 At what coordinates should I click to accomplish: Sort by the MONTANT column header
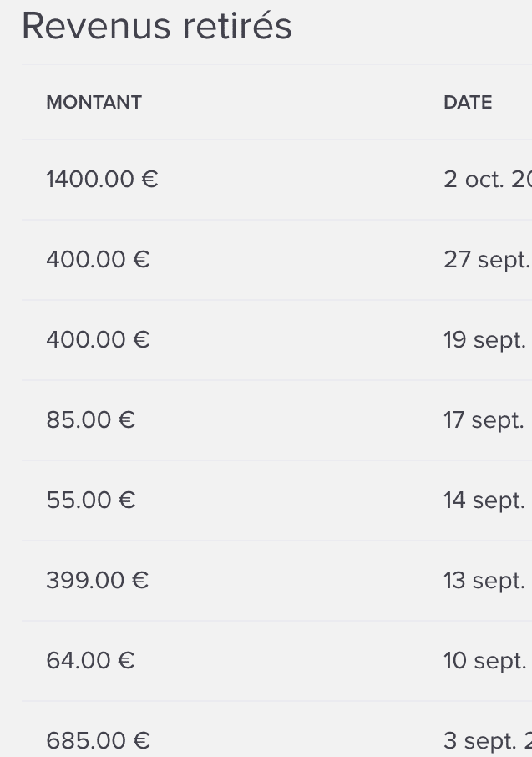tap(94, 103)
